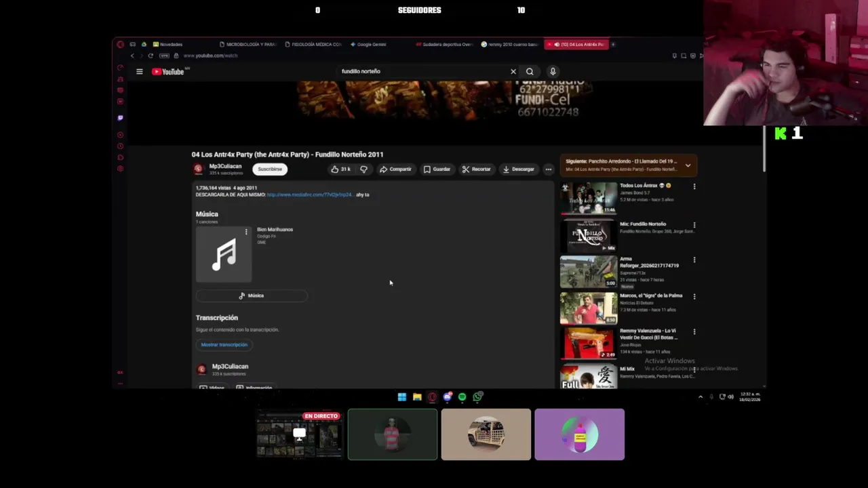Open more actions ellipsis beside Descargar
Viewport: 868px width, 488px height.
tap(549, 169)
